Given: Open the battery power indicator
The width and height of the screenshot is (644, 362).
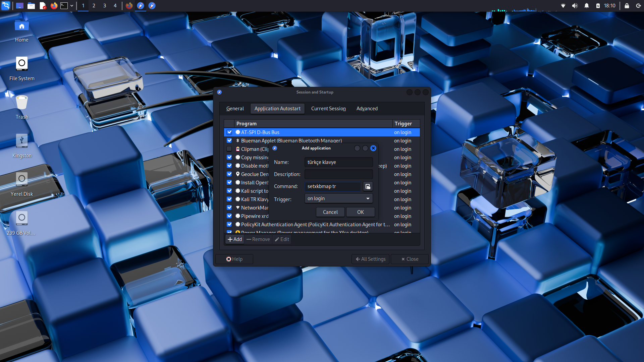Looking at the screenshot, I should click(598, 6).
